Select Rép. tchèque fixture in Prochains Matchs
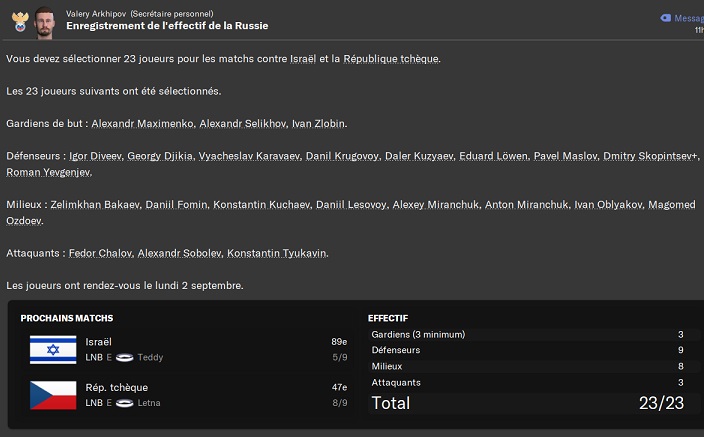The height and width of the screenshot is (437, 704). click(115, 388)
